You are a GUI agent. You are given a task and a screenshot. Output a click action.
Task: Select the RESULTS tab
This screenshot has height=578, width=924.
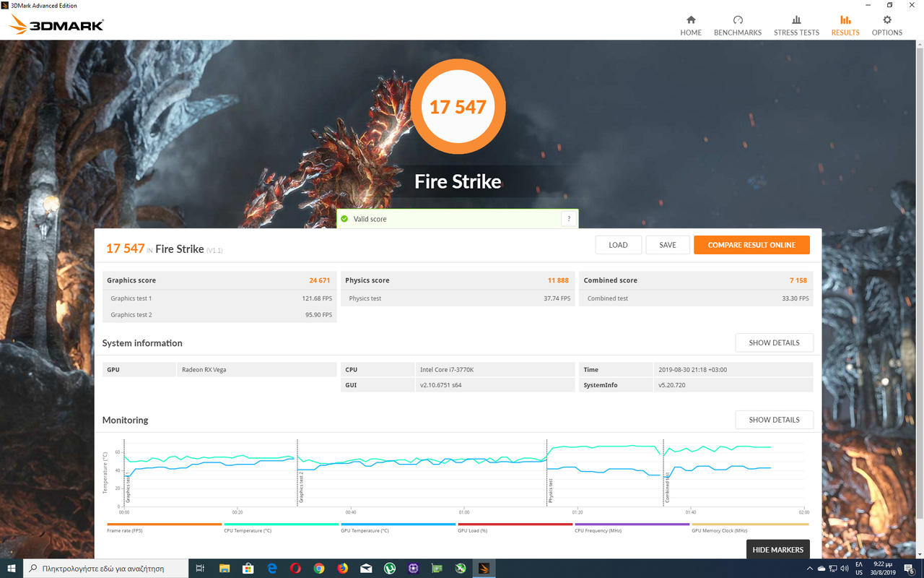click(x=845, y=26)
